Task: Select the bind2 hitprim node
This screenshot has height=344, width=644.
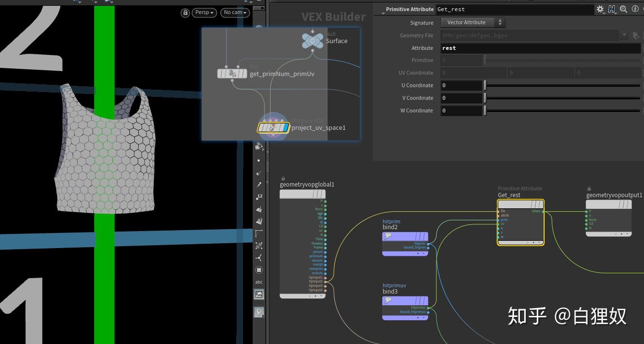Action: pyautogui.click(x=405, y=243)
